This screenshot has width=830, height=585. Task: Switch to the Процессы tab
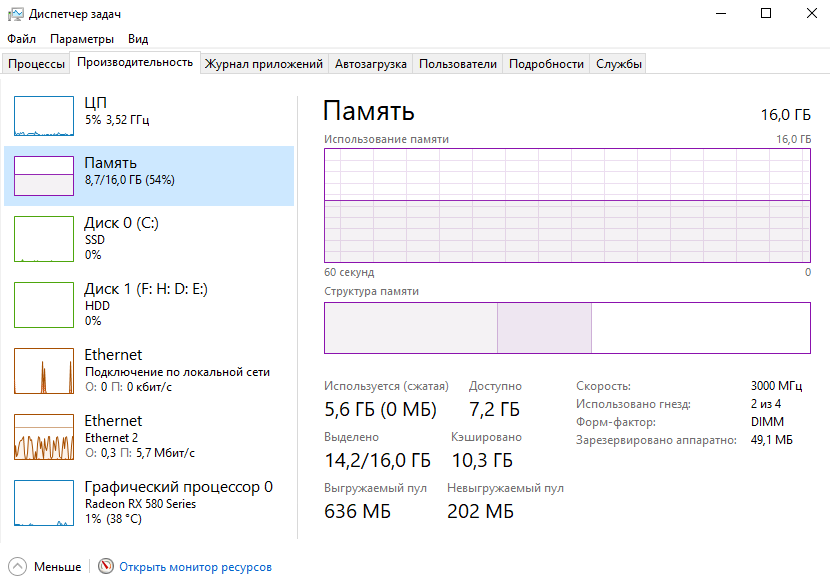click(36, 64)
